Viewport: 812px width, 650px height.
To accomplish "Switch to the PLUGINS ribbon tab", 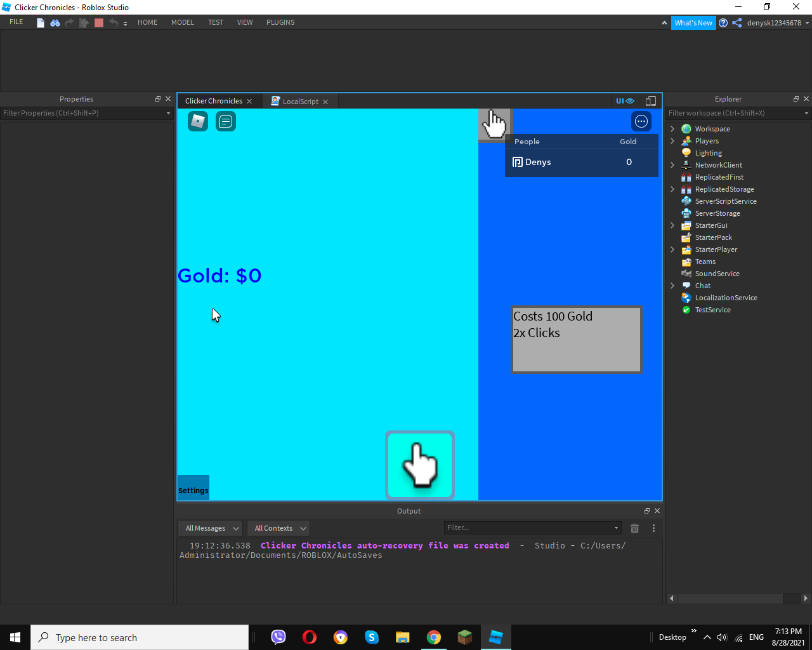I will pos(280,22).
